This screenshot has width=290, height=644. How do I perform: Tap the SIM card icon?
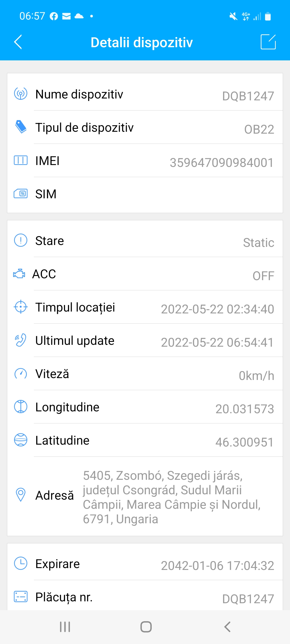(21, 193)
